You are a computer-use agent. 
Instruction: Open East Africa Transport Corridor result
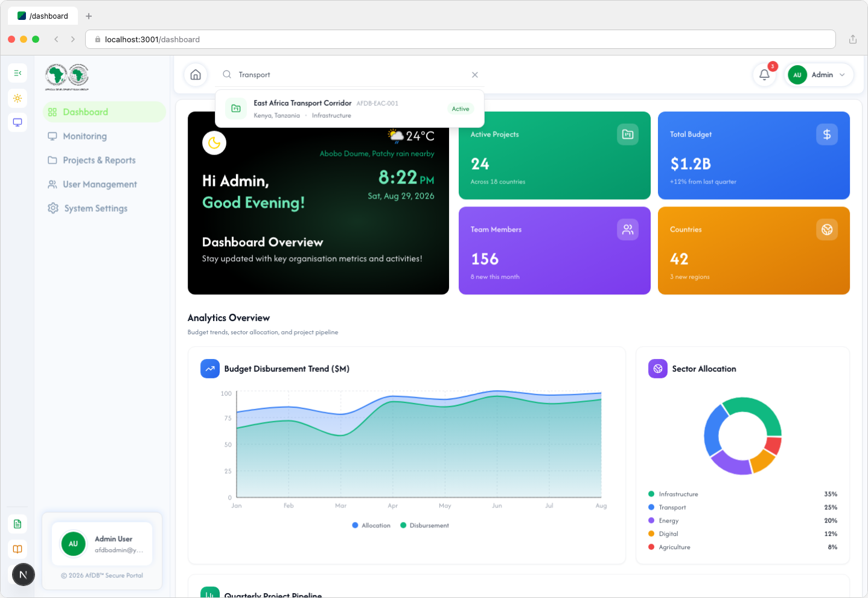point(350,109)
